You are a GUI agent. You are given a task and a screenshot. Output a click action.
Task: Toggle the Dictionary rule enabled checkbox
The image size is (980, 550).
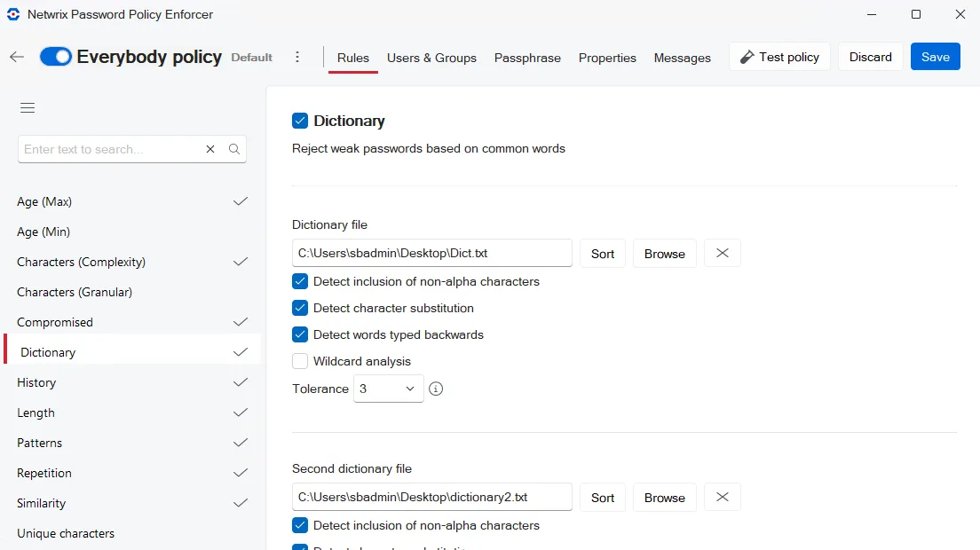[x=300, y=121]
